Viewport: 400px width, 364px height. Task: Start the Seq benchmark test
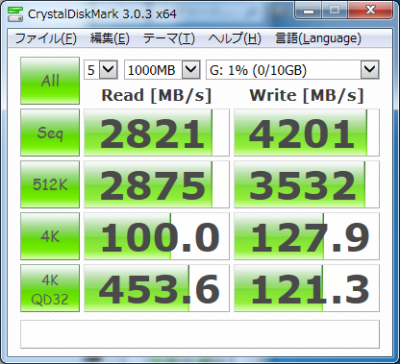(x=50, y=132)
